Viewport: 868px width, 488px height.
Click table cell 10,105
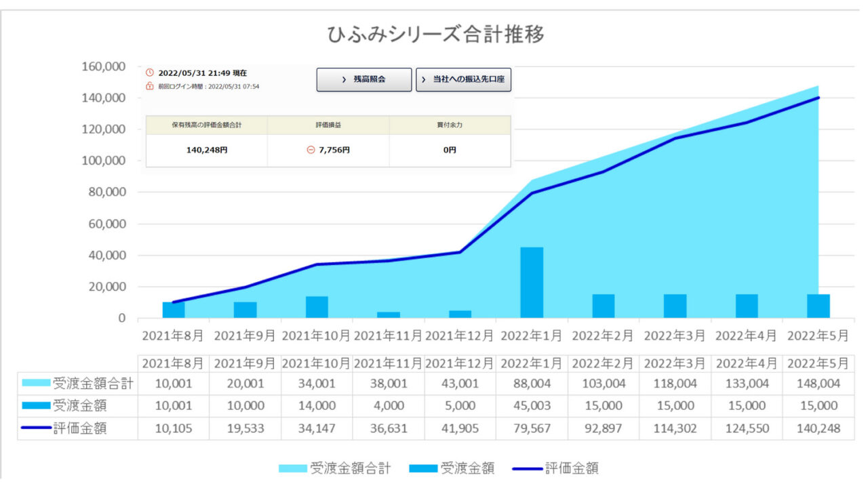click(x=174, y=428)
